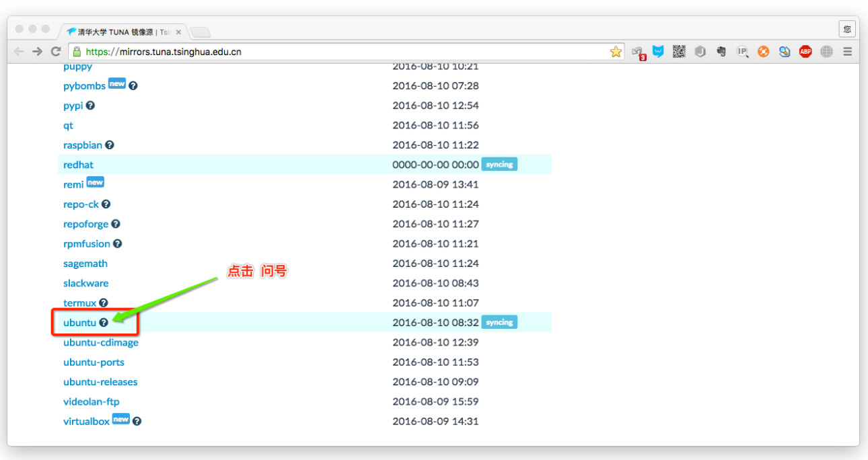Image resolution: width=868 pixels, height=460 pixels.
Task: Click the help icon beside termux
Action: 104,303
